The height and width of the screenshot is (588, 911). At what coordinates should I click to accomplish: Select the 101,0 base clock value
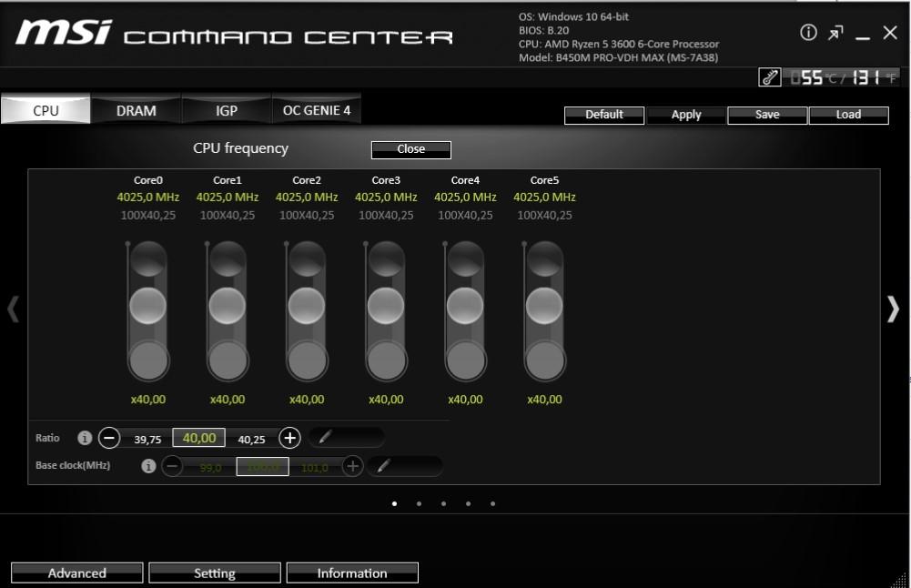coord(314,468)
